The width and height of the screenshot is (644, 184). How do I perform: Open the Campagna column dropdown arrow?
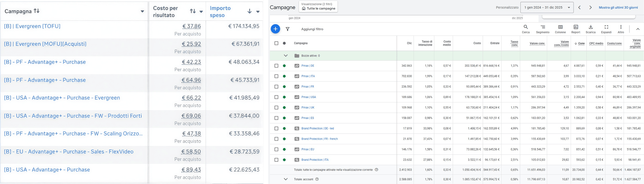(x=142, y=12)
